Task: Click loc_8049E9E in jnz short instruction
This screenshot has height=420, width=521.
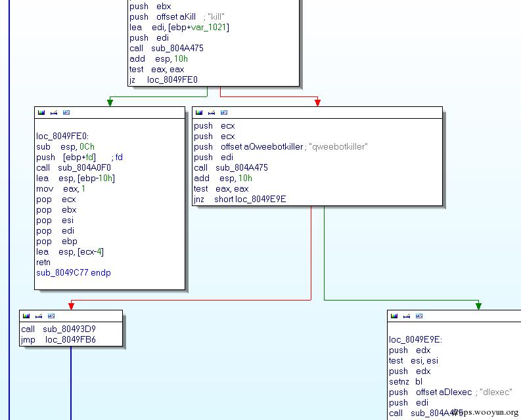Action: tap(261, 199)
